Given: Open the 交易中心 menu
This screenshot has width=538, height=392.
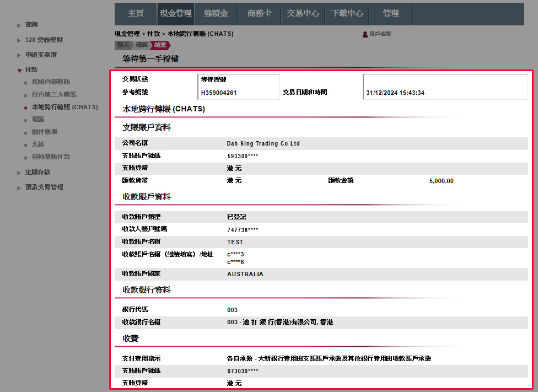Looking at the screenshot, I should click(303, 13).
